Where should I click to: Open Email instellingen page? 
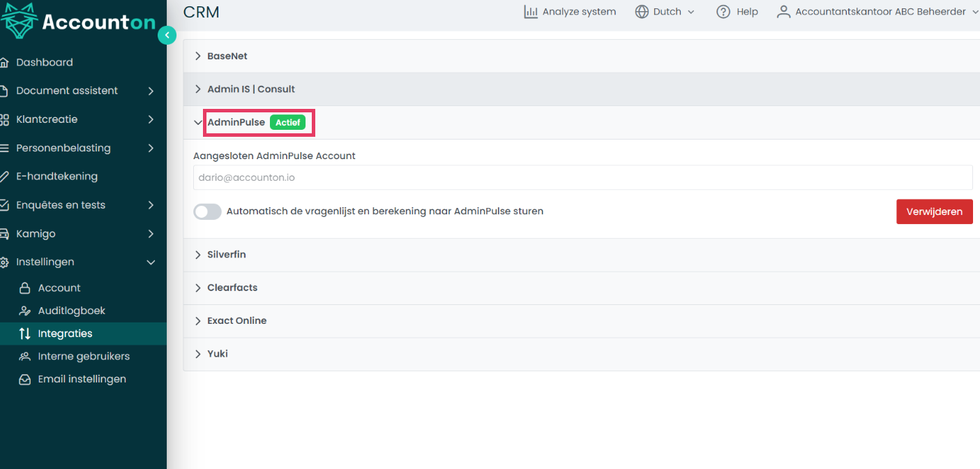click(x=82, y=379)
